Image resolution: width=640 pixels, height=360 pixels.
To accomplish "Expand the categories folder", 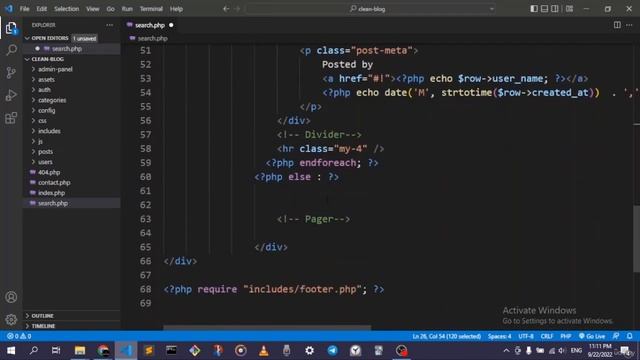I will click(x=52, y=100).
